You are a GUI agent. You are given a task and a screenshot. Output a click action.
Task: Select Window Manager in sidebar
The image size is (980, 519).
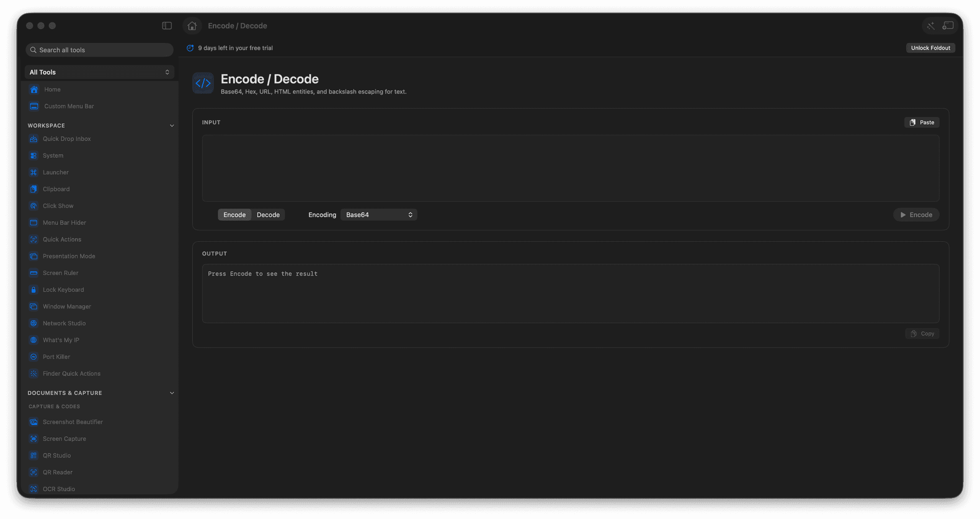67,306
